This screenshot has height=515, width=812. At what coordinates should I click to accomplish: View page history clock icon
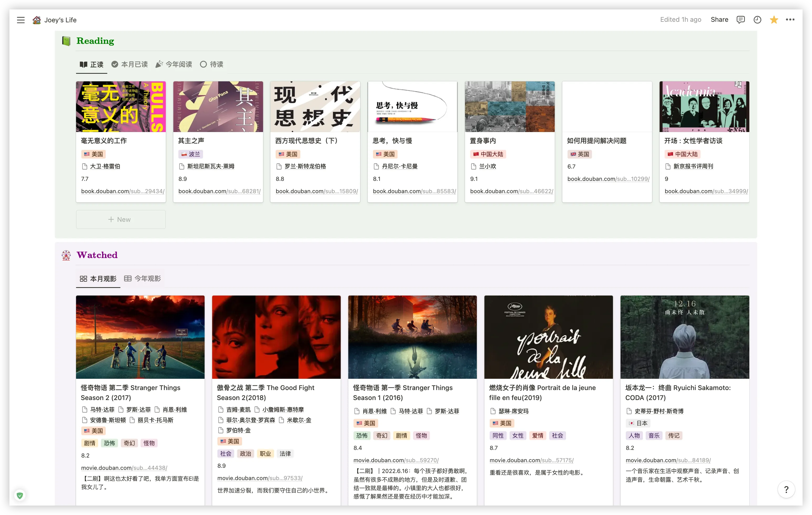(x=757, y=20)
